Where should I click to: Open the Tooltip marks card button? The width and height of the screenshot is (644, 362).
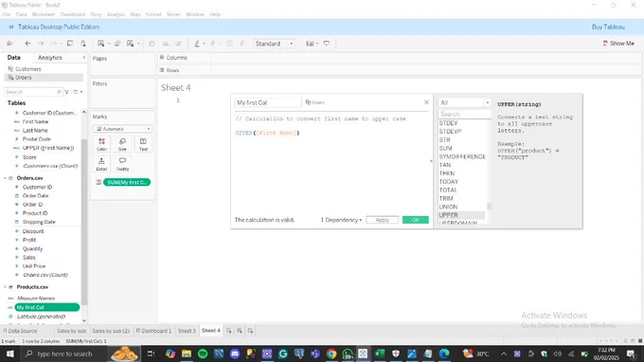pyautogui.click(x=122, y=164)
